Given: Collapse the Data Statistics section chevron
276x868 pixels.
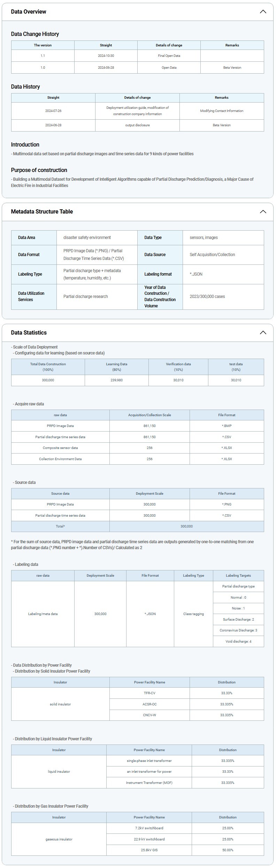Looking at the screenshot, I should (x=263, y=332).
